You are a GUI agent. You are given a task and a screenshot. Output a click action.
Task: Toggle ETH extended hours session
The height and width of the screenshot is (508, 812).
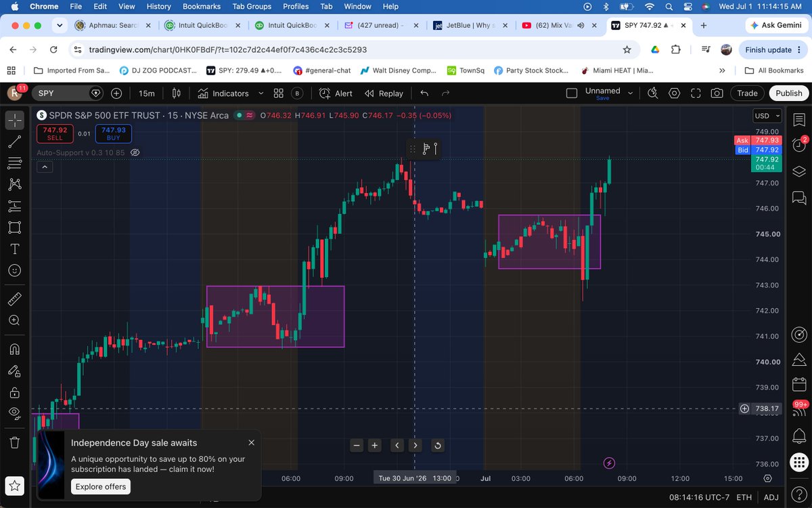tap(744, 497)
